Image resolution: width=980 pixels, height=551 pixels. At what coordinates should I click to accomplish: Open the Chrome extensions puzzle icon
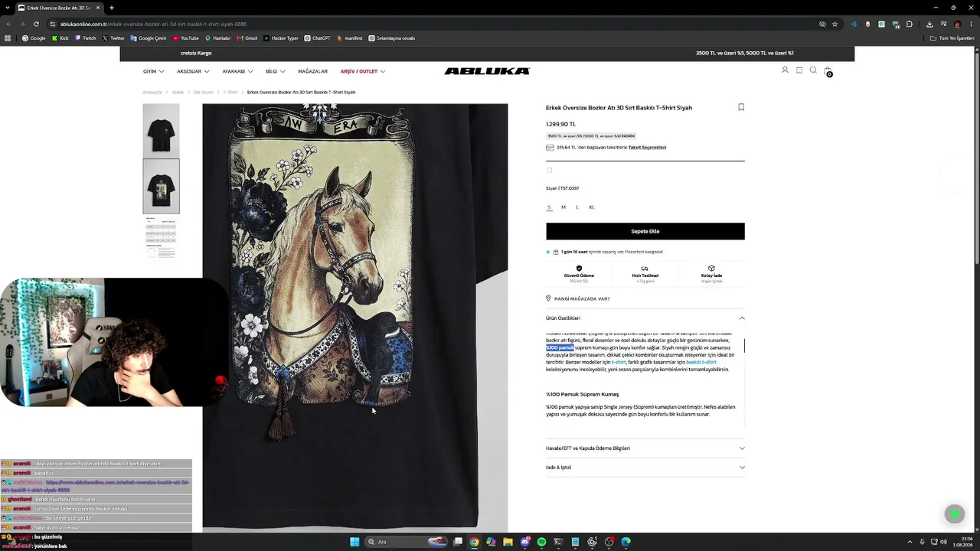pos(910,24)
